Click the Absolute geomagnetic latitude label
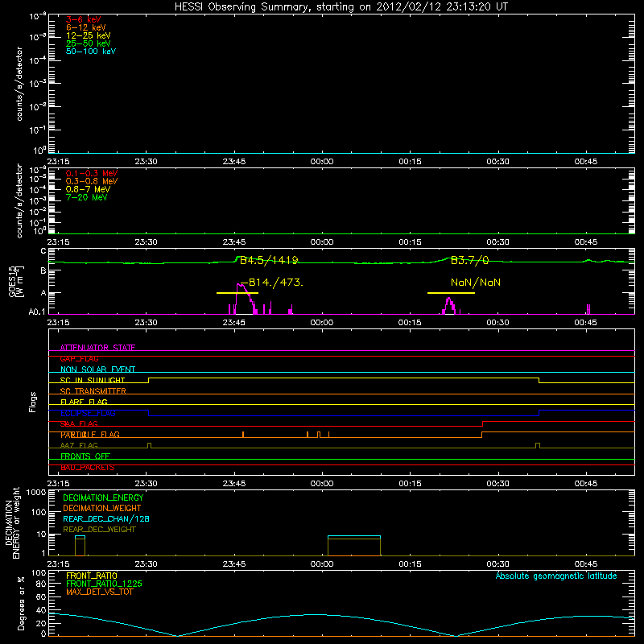The image size is (644, 644). pos(556,576)
